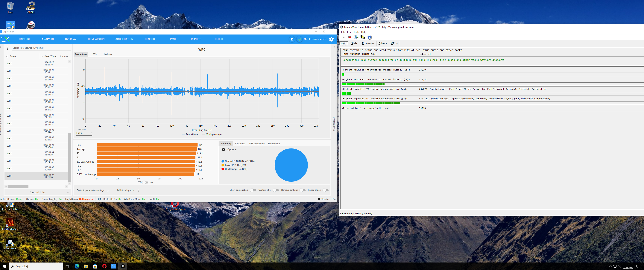The image size is (644, 270).
Task: Switch the FPS/ms unit toggle
Action: tap(145, 182)
